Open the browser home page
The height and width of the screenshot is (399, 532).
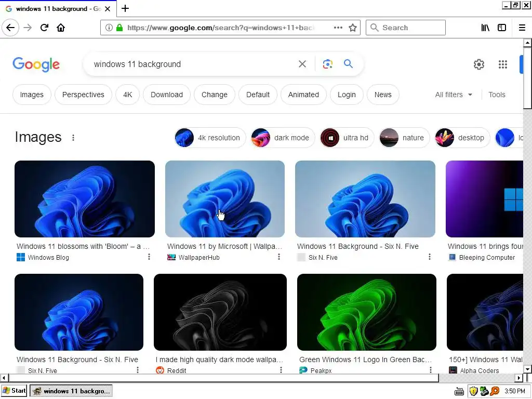coord(61,28)
